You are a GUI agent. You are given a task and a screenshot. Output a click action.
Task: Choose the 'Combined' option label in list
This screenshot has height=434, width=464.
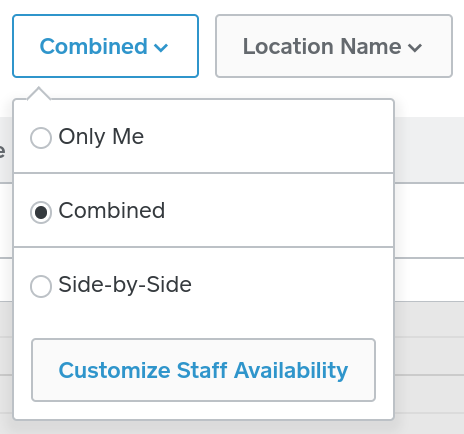[112, 211]
